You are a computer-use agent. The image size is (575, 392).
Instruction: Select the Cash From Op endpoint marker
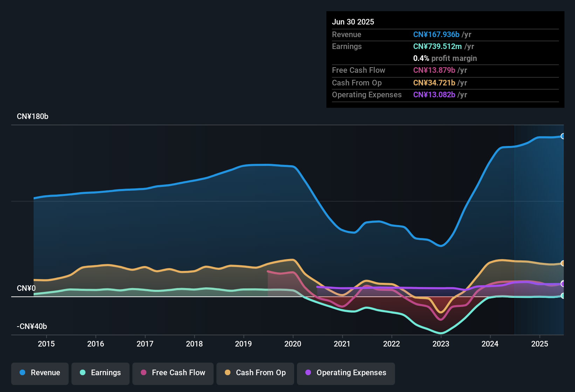coord(563,263)
